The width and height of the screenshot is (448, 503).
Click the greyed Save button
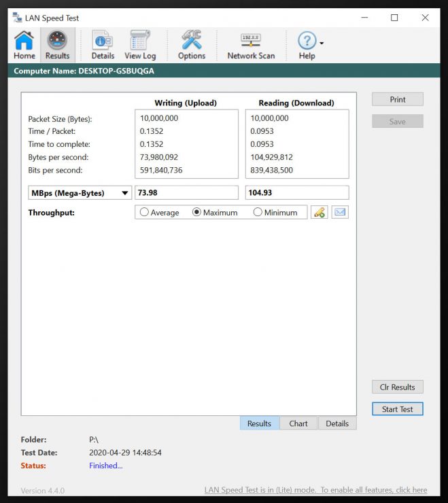398,121
